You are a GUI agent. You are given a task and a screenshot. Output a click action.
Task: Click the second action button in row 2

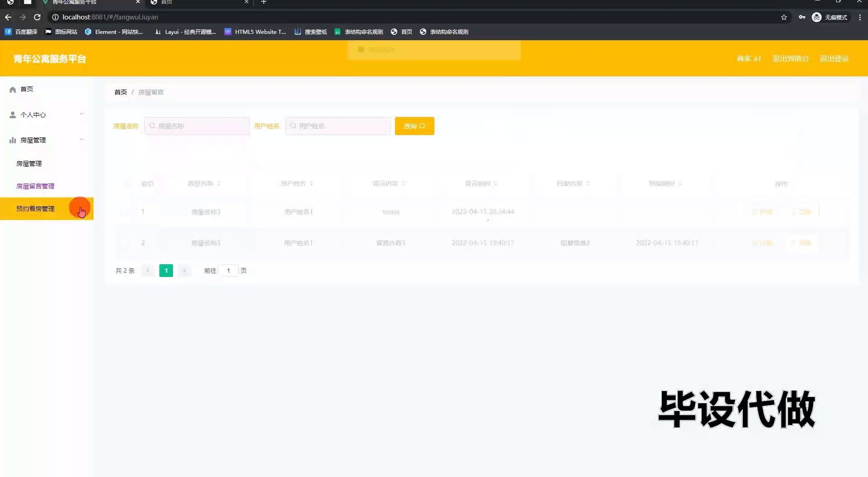coord(801,243)
